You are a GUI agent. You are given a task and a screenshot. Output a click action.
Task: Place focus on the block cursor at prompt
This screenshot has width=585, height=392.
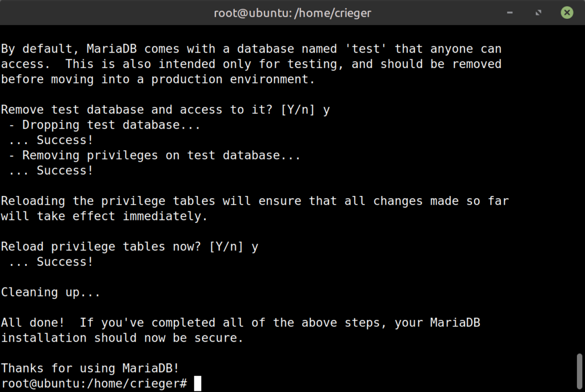pyautogui.click(x=198, y=383)
